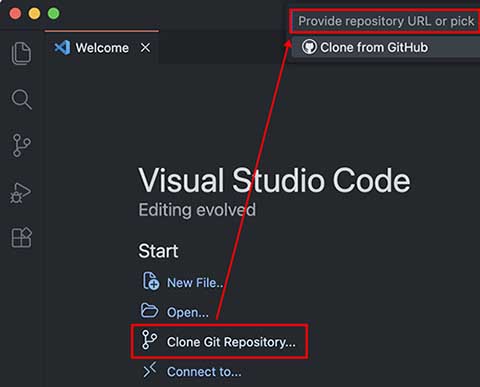Open the Explorer view in activity bar
This screenshot has width=480, height=387.
tap(21, 53)
